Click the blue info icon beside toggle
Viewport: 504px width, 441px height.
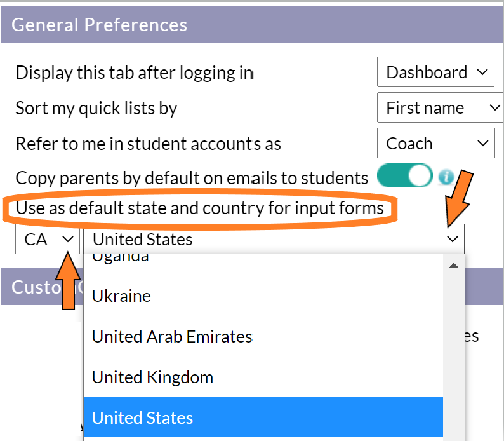click(446, 177)
